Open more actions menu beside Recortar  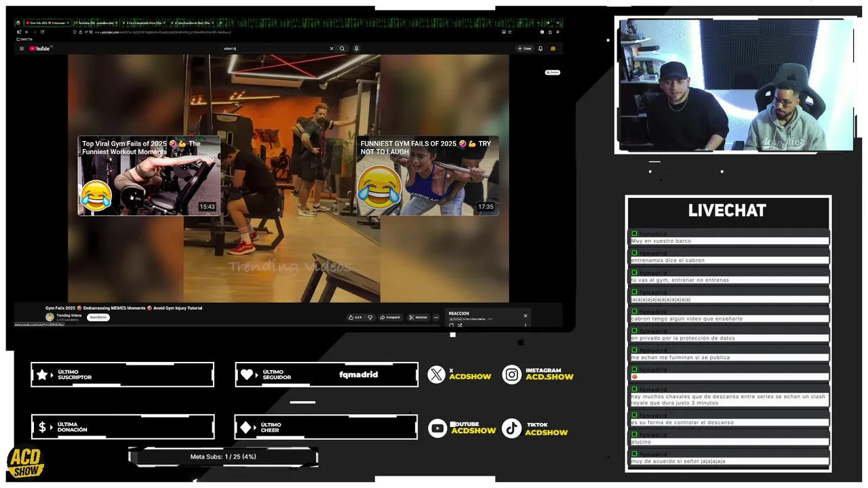tap(436, 317)
